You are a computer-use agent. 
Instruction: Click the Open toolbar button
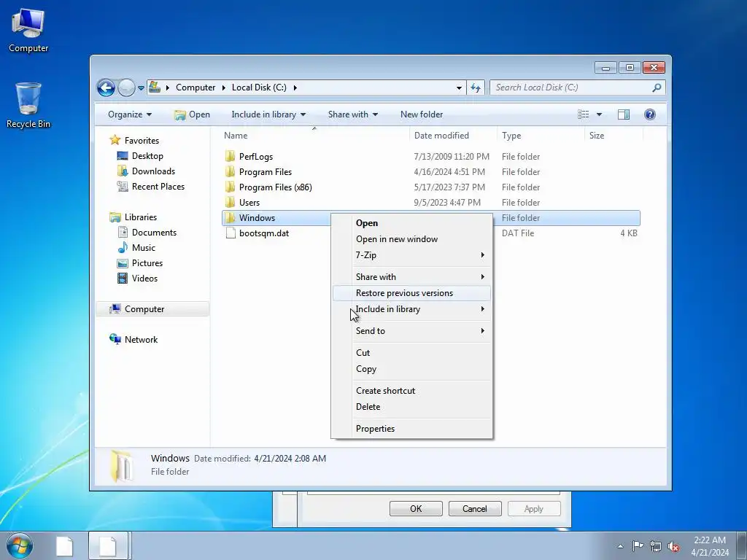coord(192,114)
